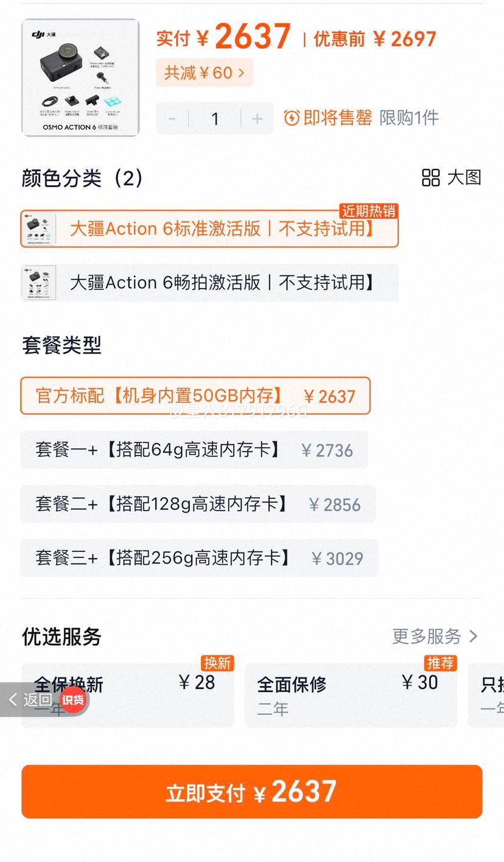
Task: Expand 更多服务 service list
Action: pos(435,637)
